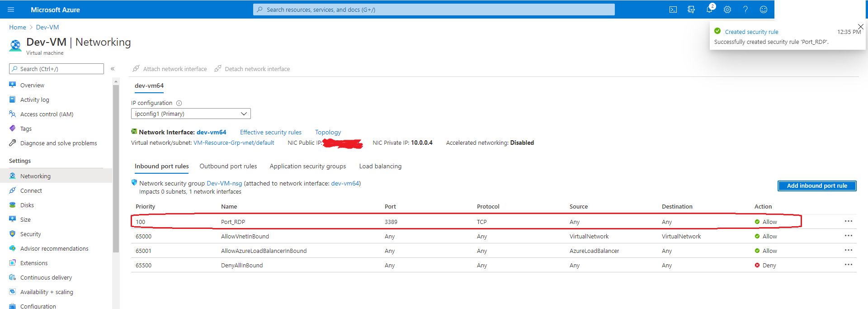The width and height of the screenshot is (868, 309).
Task: Select the dev-vm64 interface tab
Action: point(149,86)
